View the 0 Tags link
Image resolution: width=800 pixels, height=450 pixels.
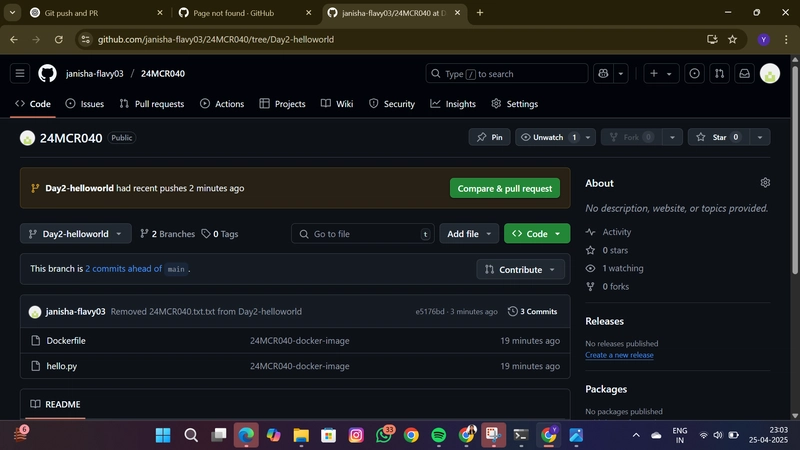point(220,234)
